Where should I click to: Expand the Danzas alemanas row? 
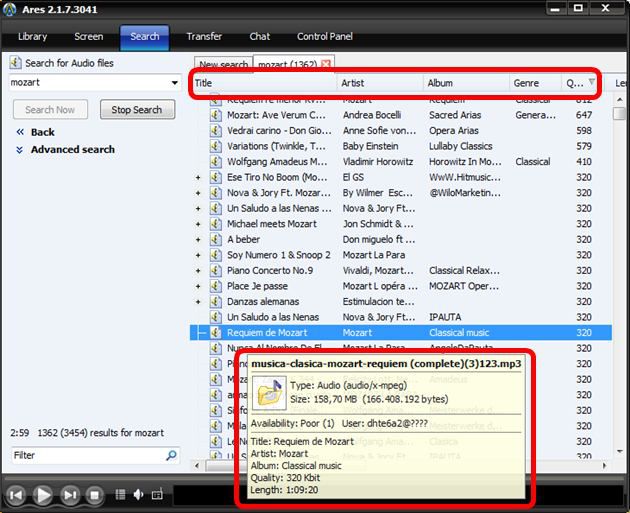pyautogui.click(x=198, y=302)
